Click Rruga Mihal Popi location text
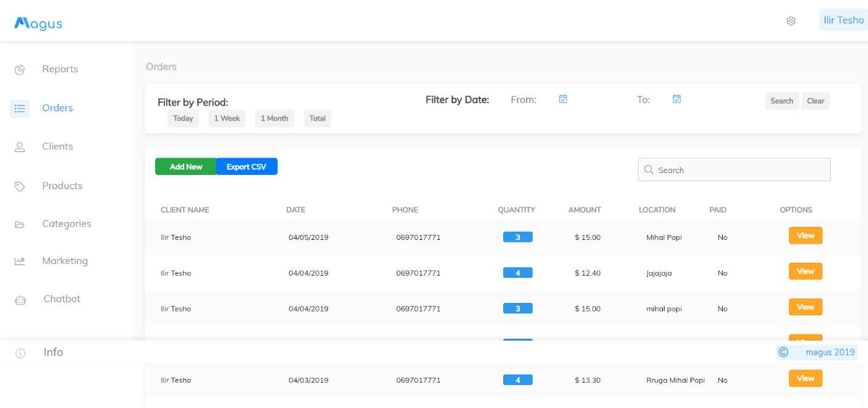 pyautogui.click(x=676, y=380)
